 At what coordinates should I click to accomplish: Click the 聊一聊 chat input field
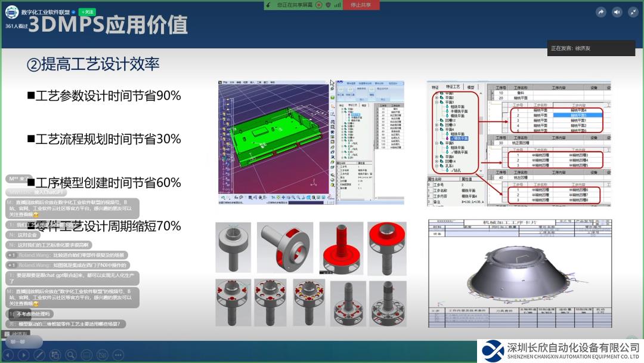[24, 342]
